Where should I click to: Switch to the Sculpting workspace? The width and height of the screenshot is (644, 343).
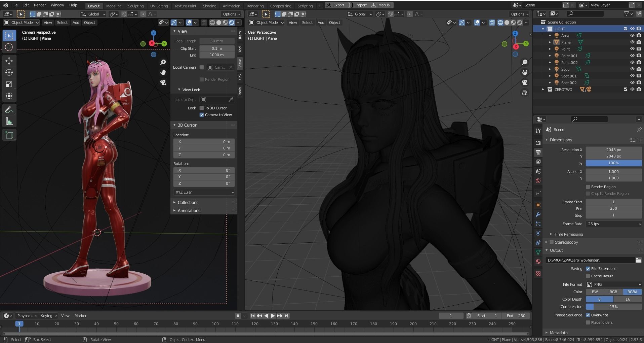pyautogui.click(x=135, y=6)
